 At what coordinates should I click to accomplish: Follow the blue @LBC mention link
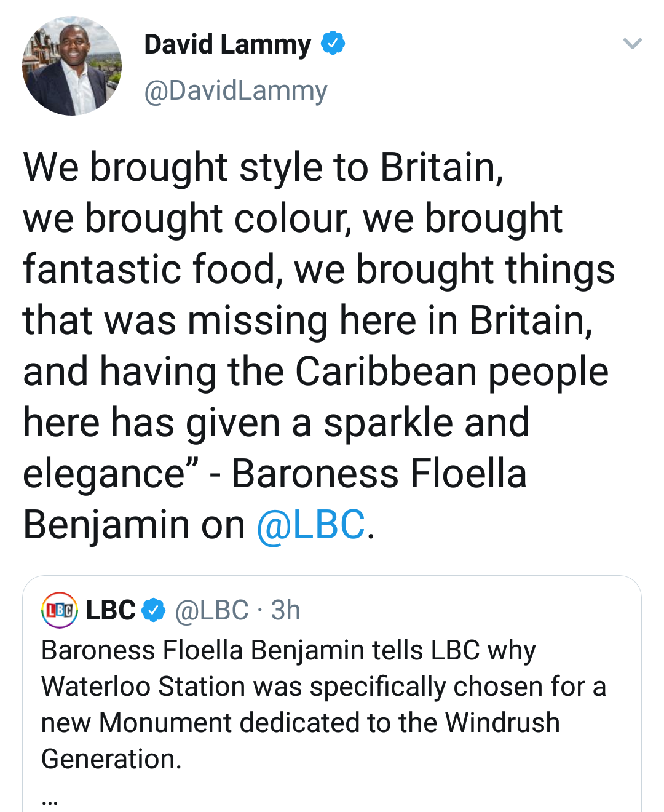(311, 525)
